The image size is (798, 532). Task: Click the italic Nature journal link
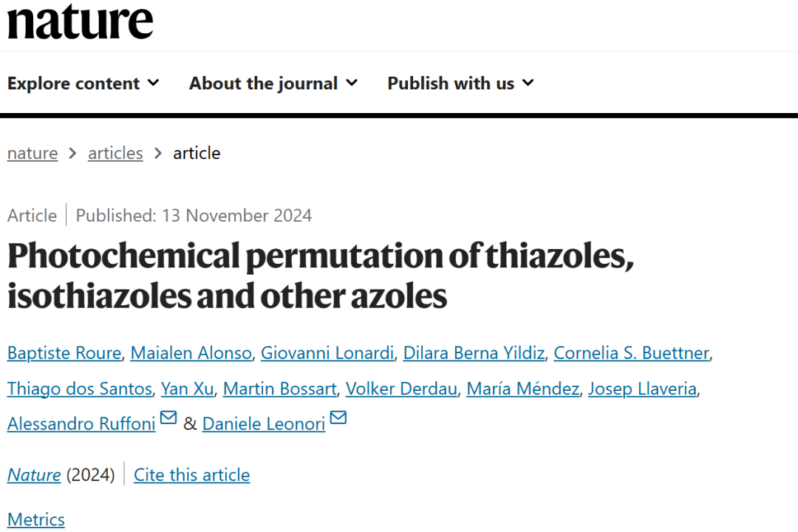[x=34, y=475]
